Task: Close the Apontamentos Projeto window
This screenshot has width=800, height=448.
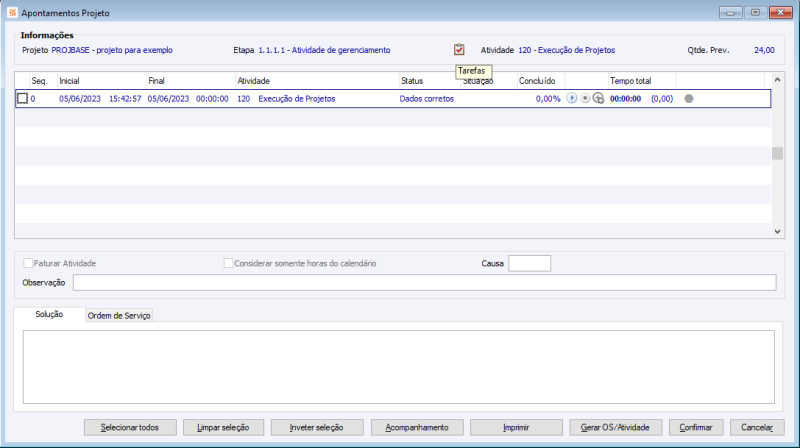Action: (x=781, y=12)
